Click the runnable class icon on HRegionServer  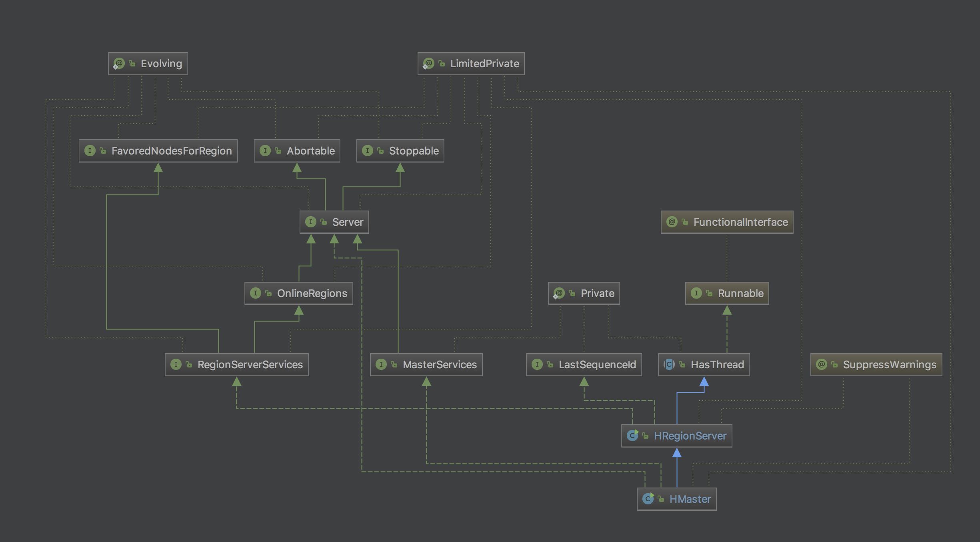click(633, 436)
